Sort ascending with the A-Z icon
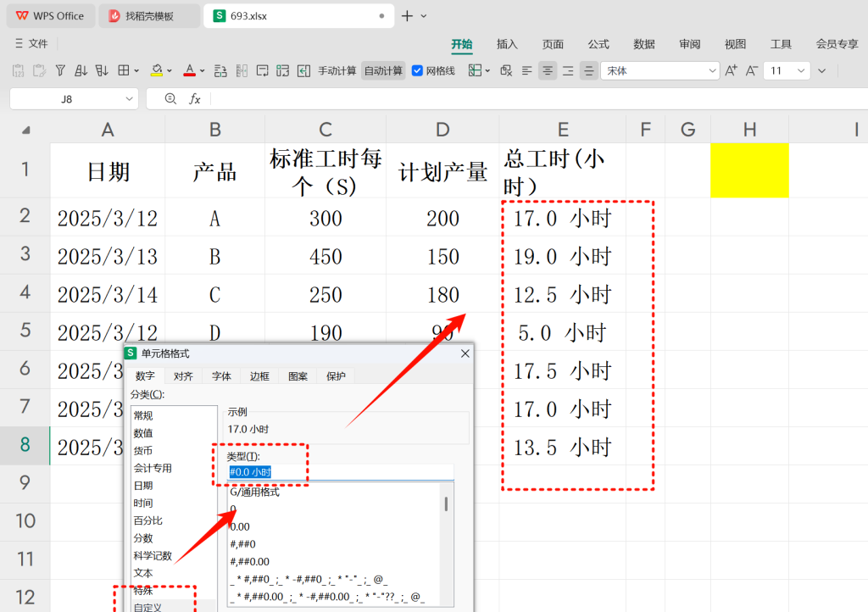This screenshot has height=612, width=868. click(81, 70)
